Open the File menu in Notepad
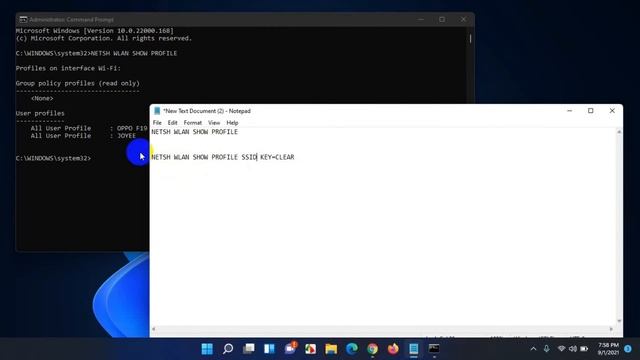Viewport: 640px width, 360px height. (157, 122)
